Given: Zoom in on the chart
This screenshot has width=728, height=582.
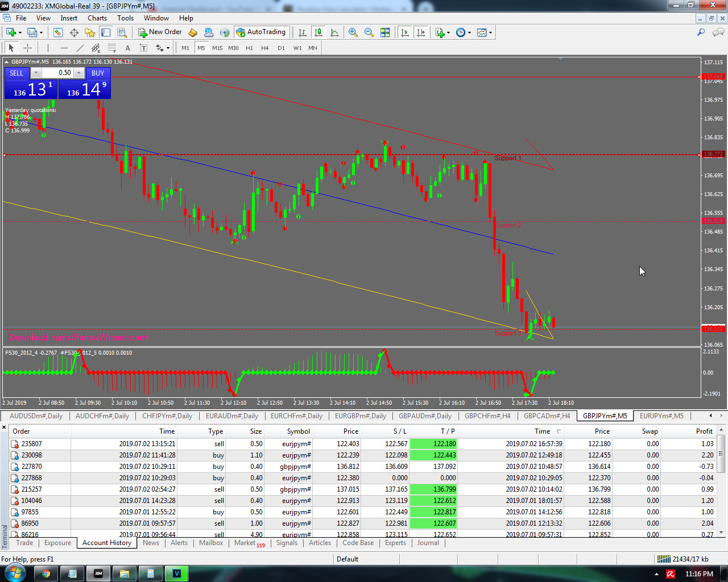Looking at the screenshot, I should click(x=353, y=32).
